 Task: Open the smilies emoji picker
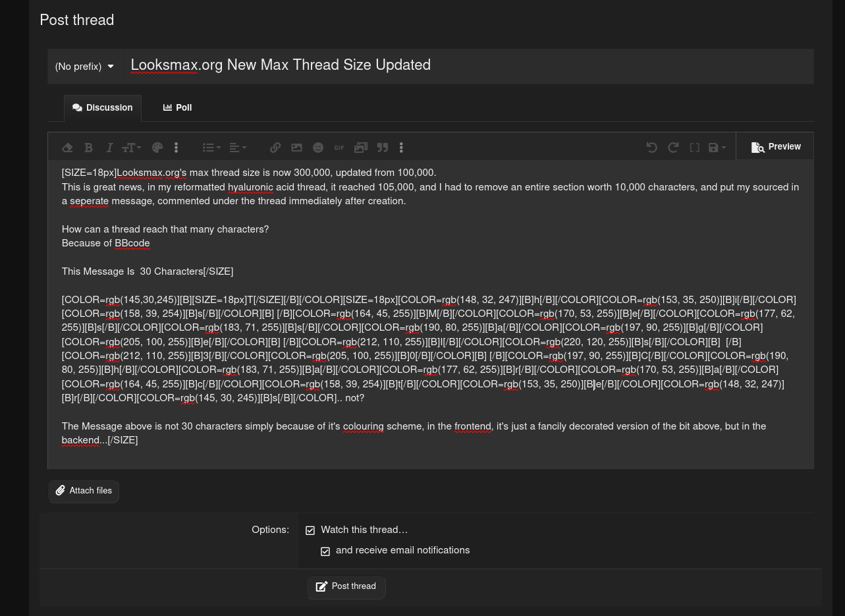pyautogui.click(x=318, y=148)
